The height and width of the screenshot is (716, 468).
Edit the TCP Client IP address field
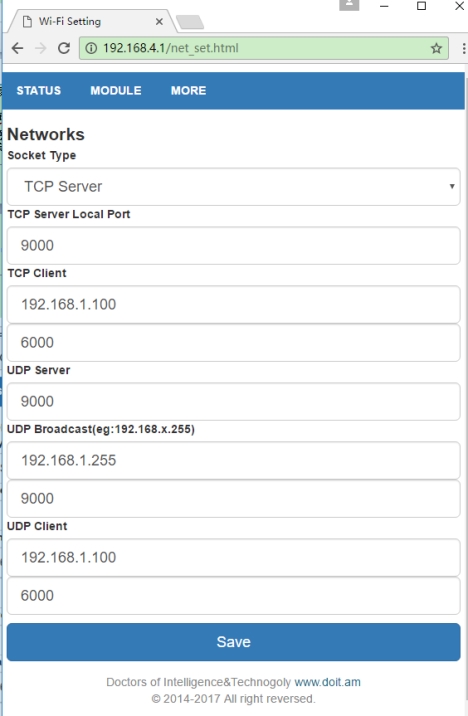point(233,305)
